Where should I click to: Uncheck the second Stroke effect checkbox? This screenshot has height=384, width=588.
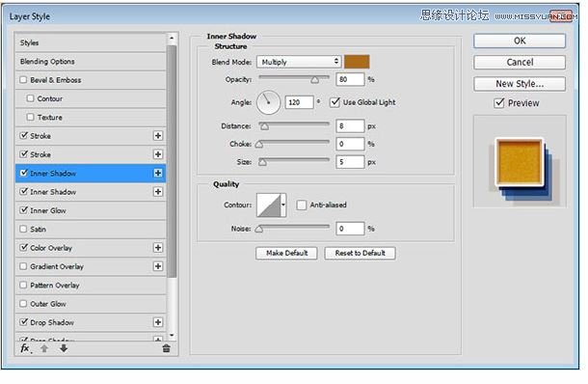(24, 154)
